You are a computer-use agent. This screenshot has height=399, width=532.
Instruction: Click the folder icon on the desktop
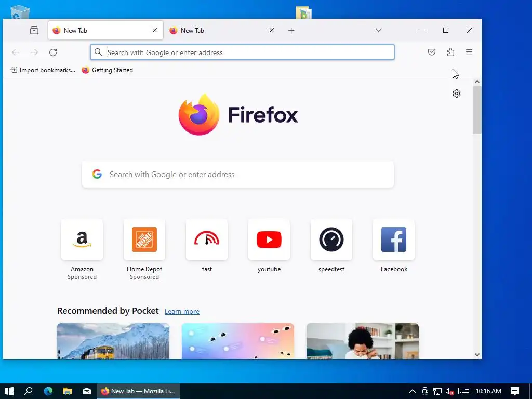(x=303, y=12)
